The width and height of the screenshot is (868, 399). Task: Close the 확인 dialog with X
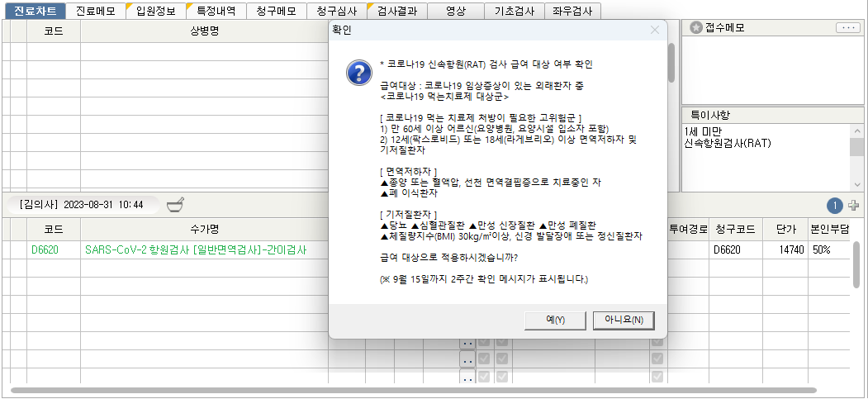tap(654, 30)
